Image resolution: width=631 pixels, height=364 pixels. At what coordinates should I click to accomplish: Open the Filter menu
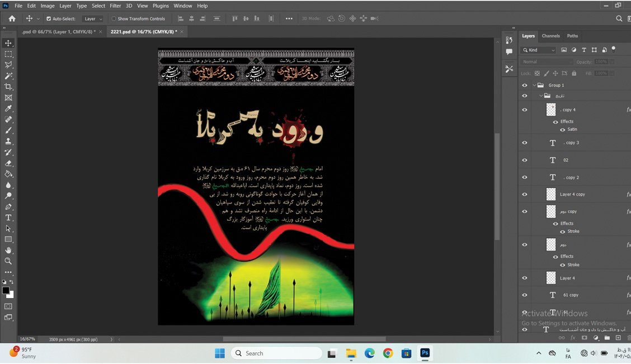tap(115, 6)
